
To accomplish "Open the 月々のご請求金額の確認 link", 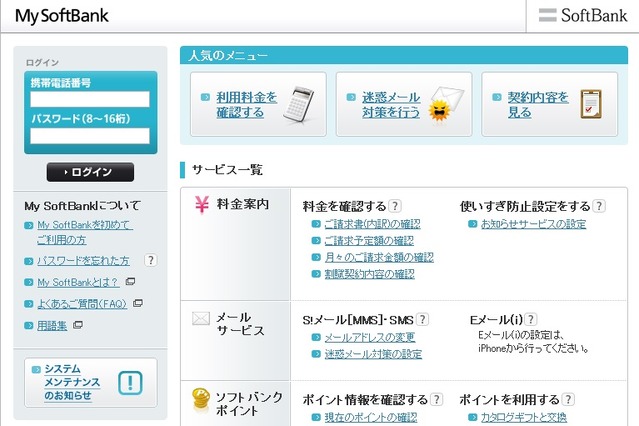I will point(379,258).
